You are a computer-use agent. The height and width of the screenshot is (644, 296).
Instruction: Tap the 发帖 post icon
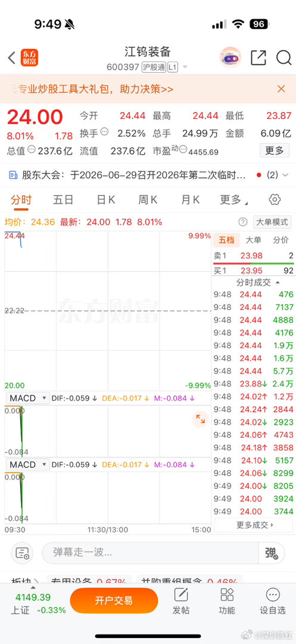(x=181, y=601)
